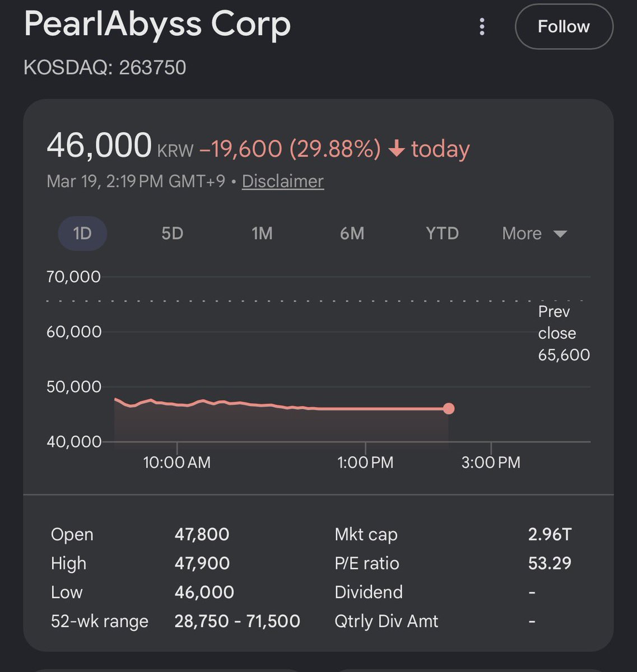Click the 10:00 AM time axis label
Screen dimensions: 637x672
tap(177, 462)
